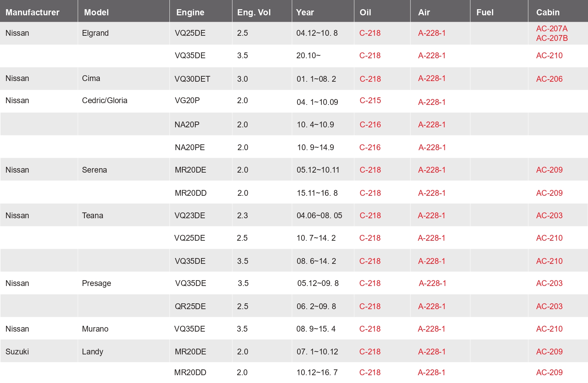
Task: Click C-218 in the Landy MR20DE row
Action: click(370, 352)
